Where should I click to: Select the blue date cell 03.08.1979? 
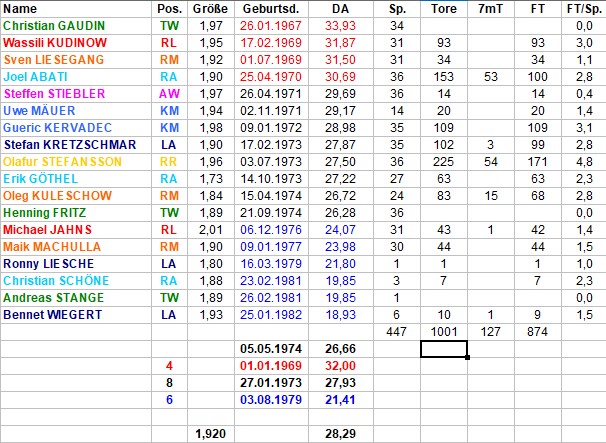point(267,399)
